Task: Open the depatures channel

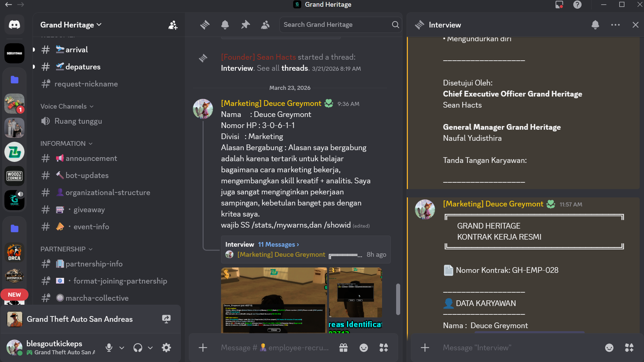Action: pos(109,67)
